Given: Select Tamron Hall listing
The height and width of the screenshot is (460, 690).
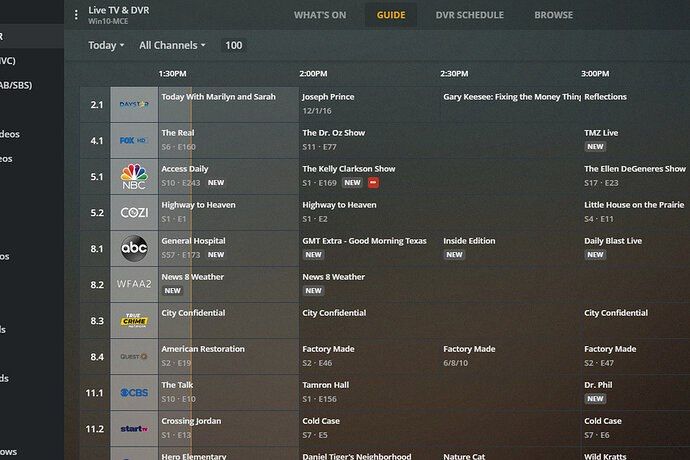Looking at the screenshot, I should (x=440, y=393).
